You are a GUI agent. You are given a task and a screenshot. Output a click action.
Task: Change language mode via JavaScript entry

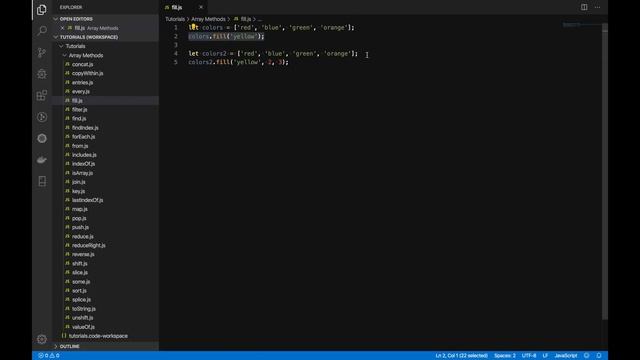tap(566, 356)
